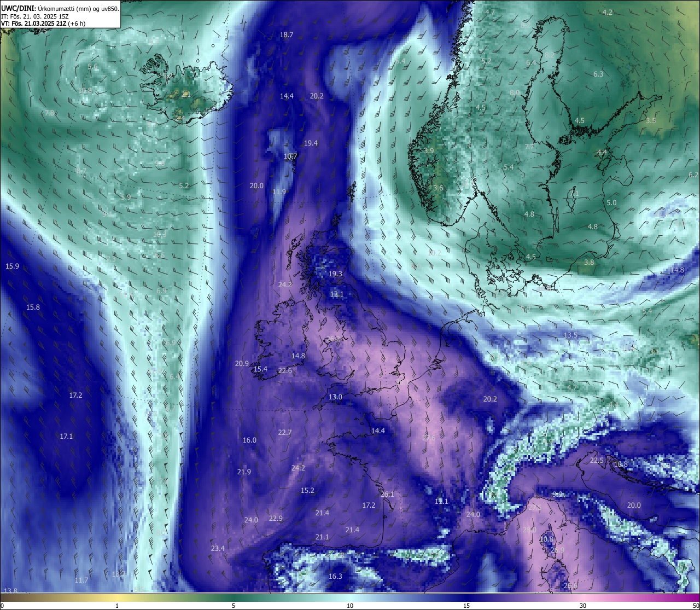Select the 22.5 value over the Adriatic
The height and width of the screenshot is (610, 700).
597,461
